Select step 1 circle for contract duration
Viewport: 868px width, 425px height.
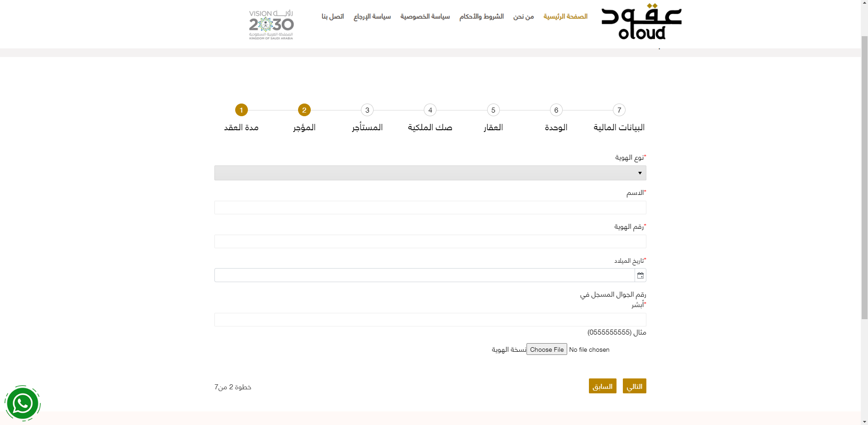(x=241, y=110)
